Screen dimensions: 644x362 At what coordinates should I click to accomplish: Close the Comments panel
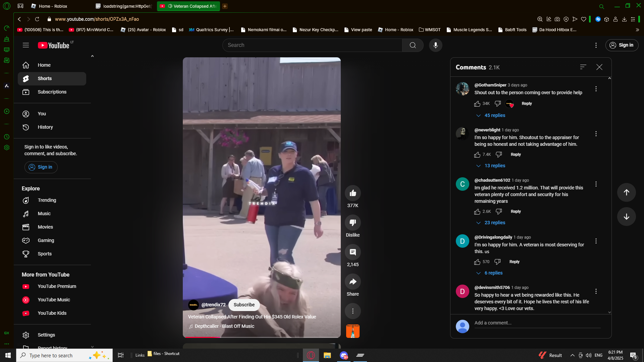(x=599, y=67)
